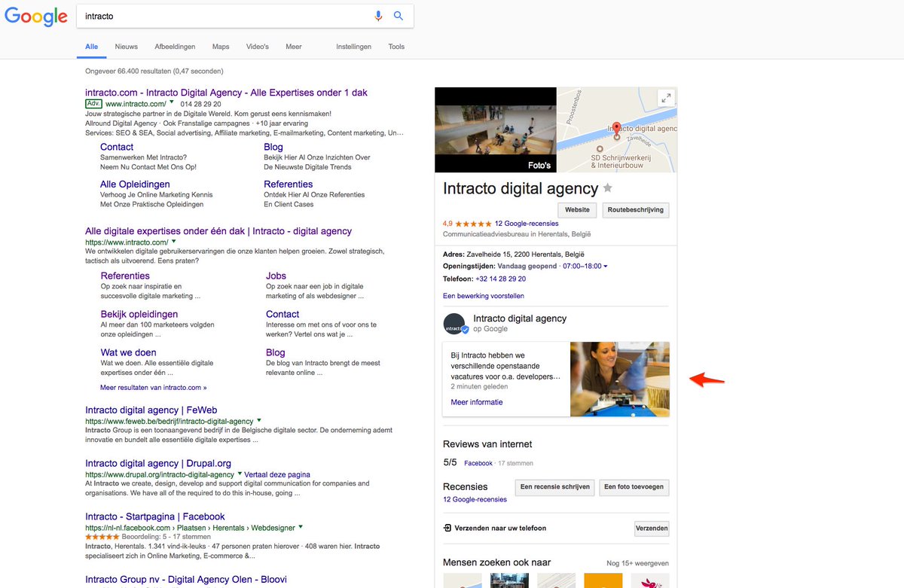Click Een recensie schrijven button
This screenshot has width=904, height=588.
554,487
